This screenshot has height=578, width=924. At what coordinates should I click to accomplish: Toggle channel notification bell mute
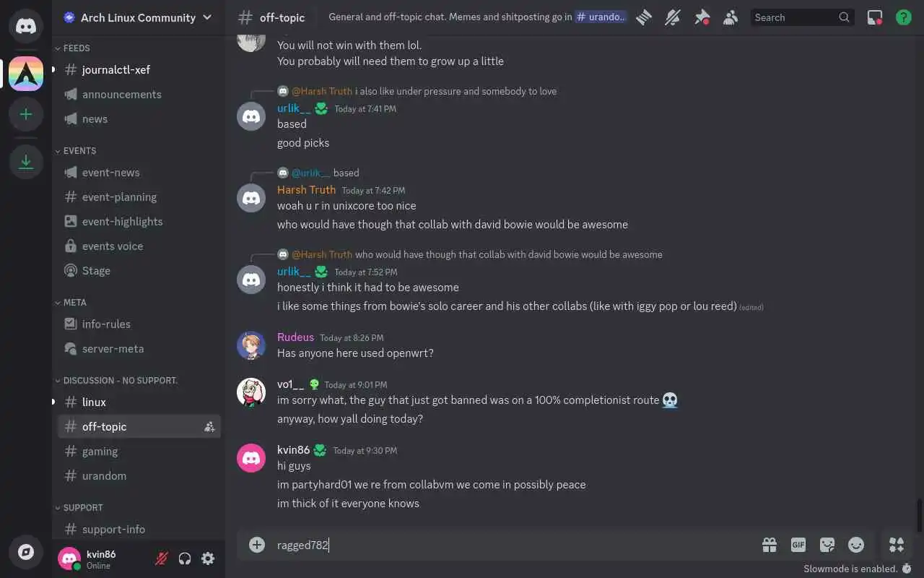coord(673,17)
